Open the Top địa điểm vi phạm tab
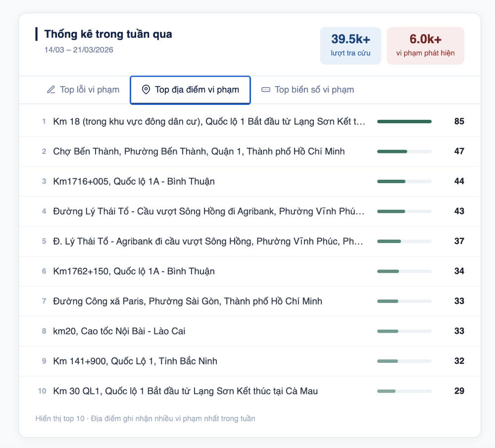Image resolution: width=495 pixels, height=448 pixels. pyautogui.click(x=191, y=90)
